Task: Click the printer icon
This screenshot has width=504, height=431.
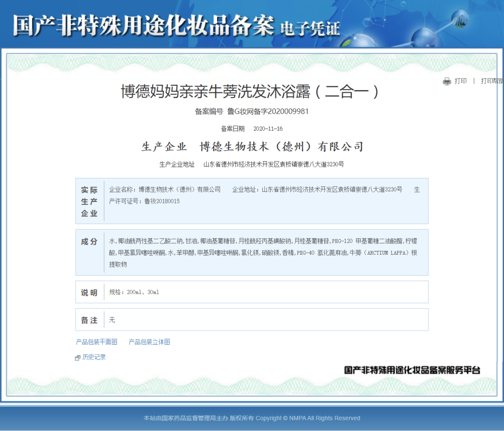Action: coord(447,81)
